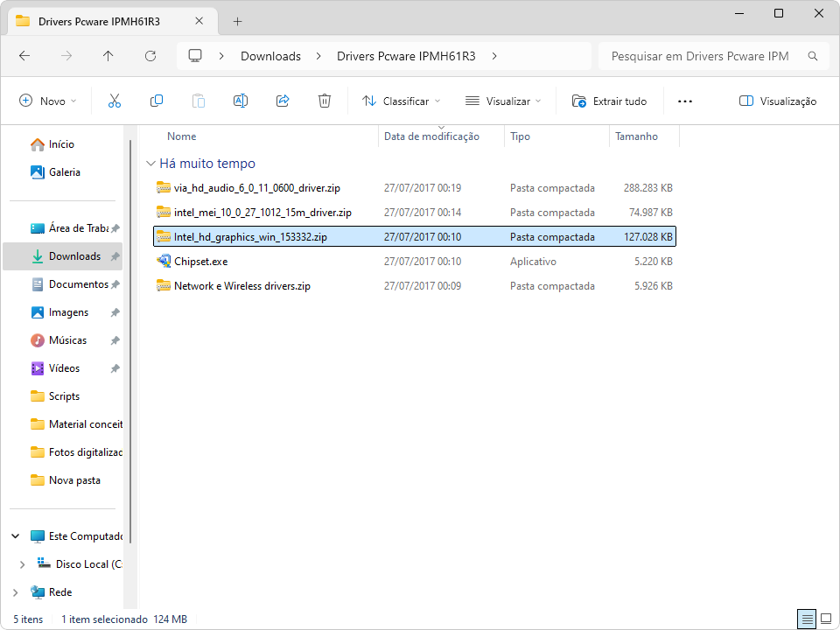
Task: Click the chevron after the PC icon
Action: 221,56
